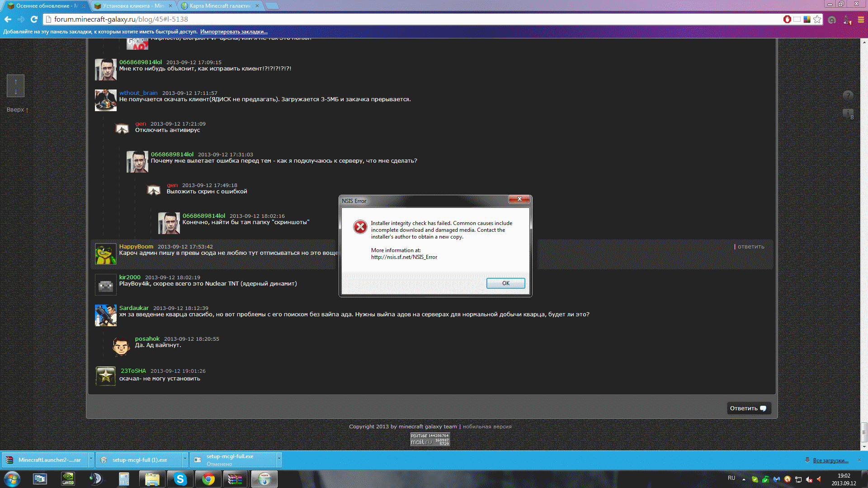Image resolution: width=868 pixels, height=488 pixels.
Task: Click the 23ToSHA username
Action: coord(133,371)
